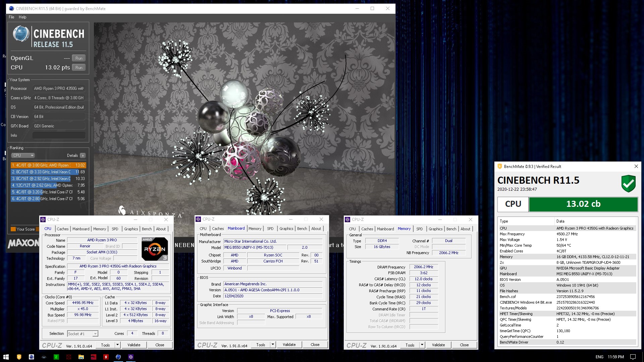
Task: Click the orange Your Score legend swatch
Action: coord(13,229)
